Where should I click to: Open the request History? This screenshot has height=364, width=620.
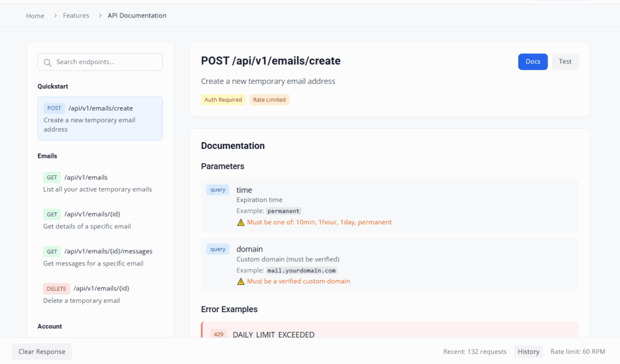coord(529,352)
